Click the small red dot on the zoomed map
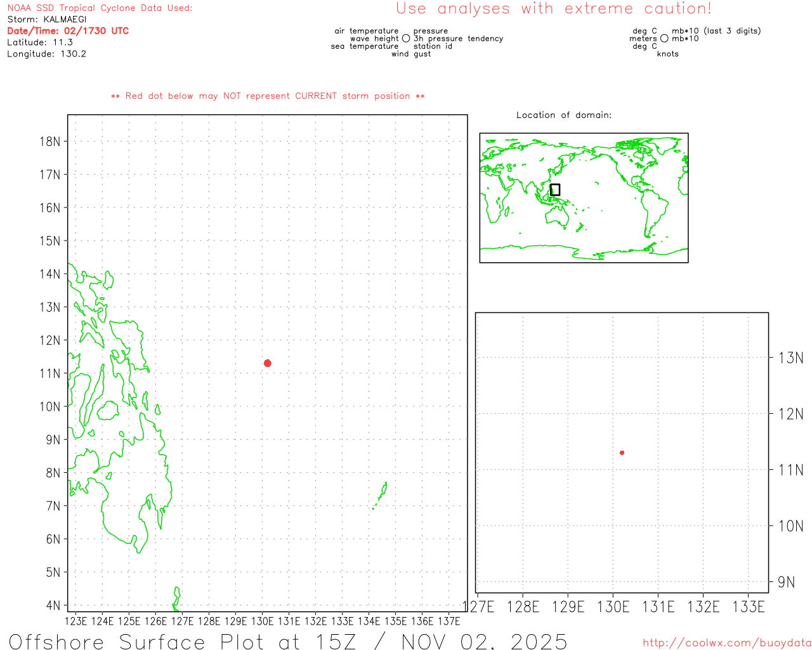Viewport: 812px width, 650px height. [x=622, y=453]
